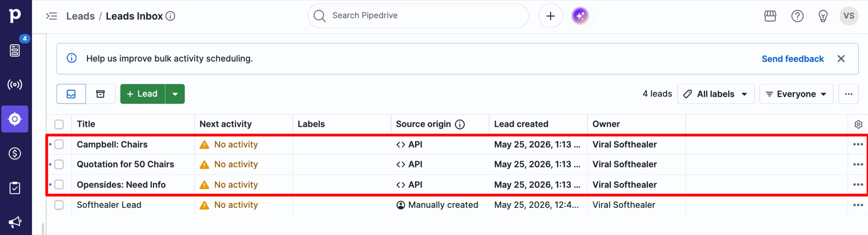Click the lead created date for Softhealer Lead
This screenshot has height=235, width=868.
click(x=537, y=205)
